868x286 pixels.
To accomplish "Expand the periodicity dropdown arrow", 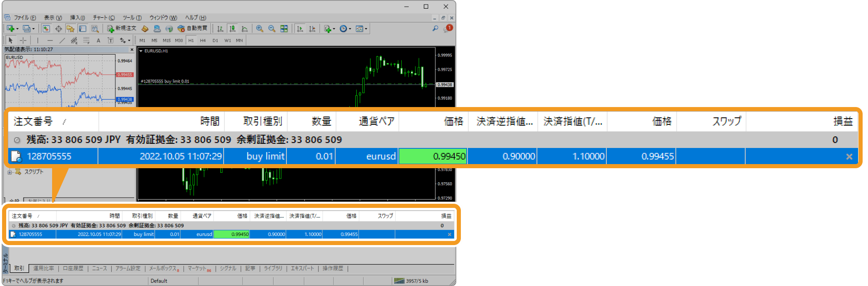I will pos(350,29).
